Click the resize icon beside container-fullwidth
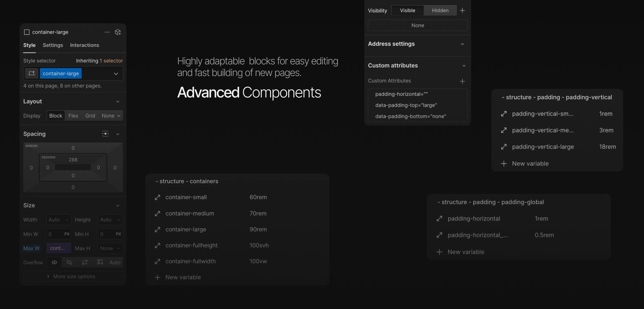This screenshot has height=309, width=644. point(157,262)
